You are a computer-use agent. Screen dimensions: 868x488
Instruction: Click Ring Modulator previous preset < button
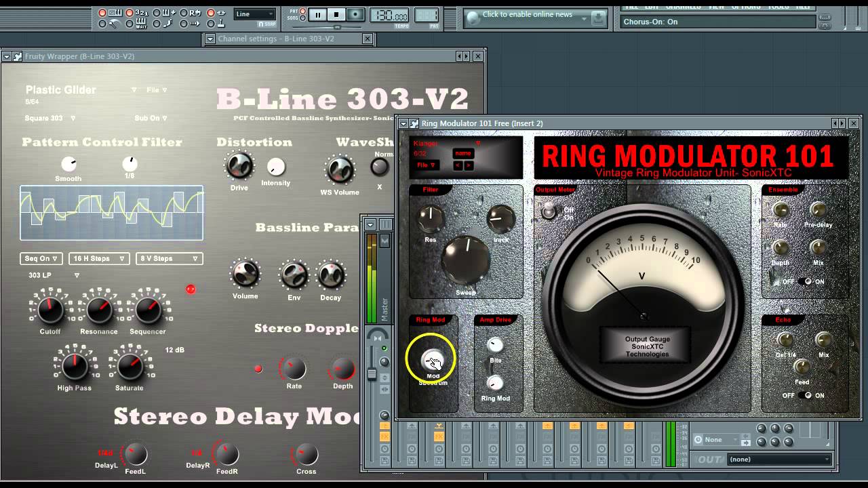(458, 165)
